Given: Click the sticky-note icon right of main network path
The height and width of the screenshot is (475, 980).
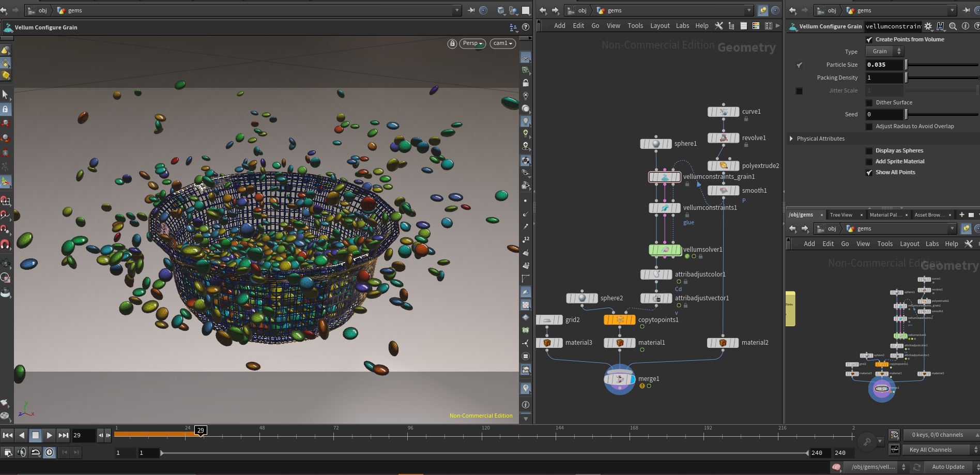Looking at the screenshot, I should point(763,10).
